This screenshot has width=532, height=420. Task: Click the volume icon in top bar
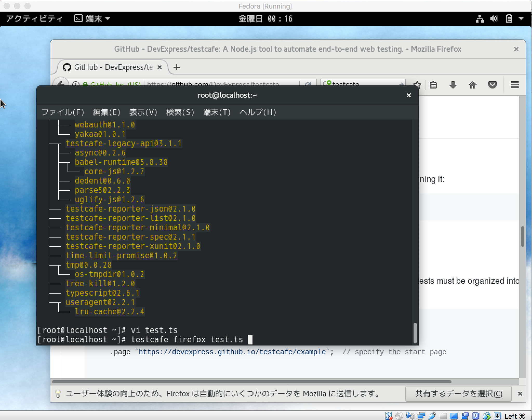click(494, 19)
